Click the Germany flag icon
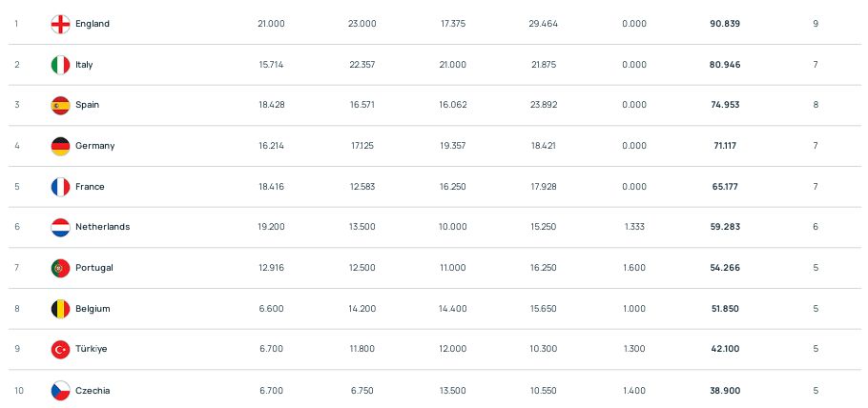Screen dimensions: 868x408 pos(60,146)
